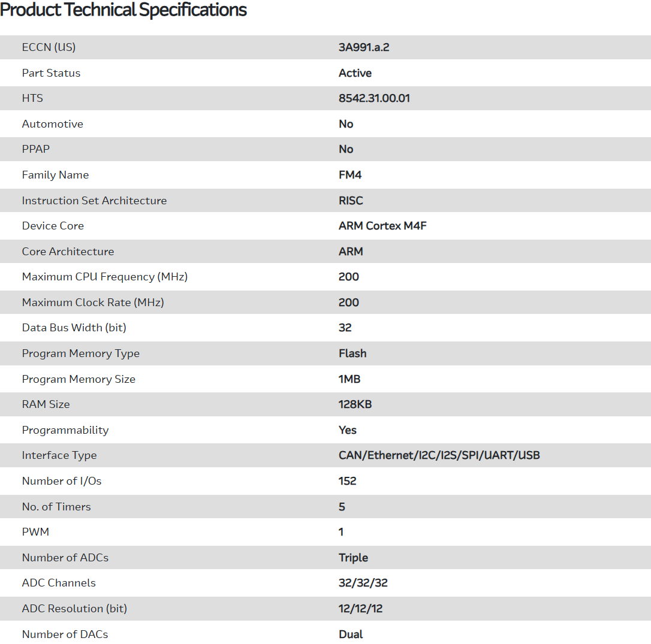Click the Number of DACs value Dual
This screenshot has height=644, width=651.
click(x=351, y=634)
